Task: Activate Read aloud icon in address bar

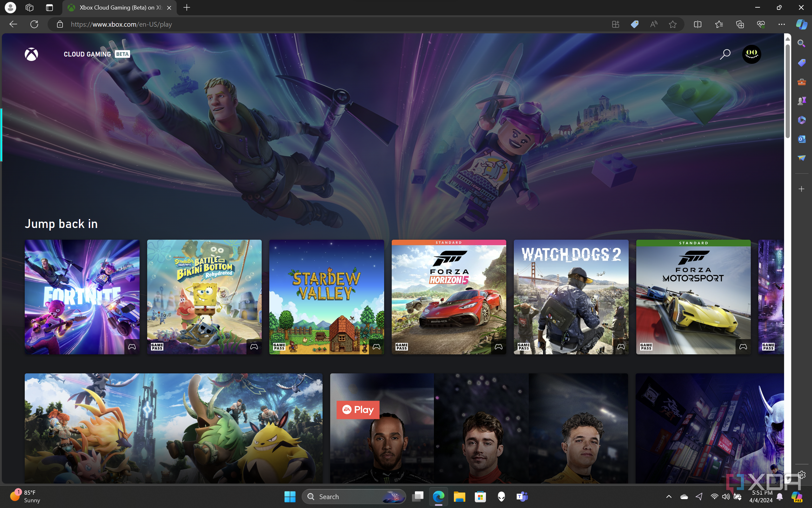Action: click(x=654, y=24)
